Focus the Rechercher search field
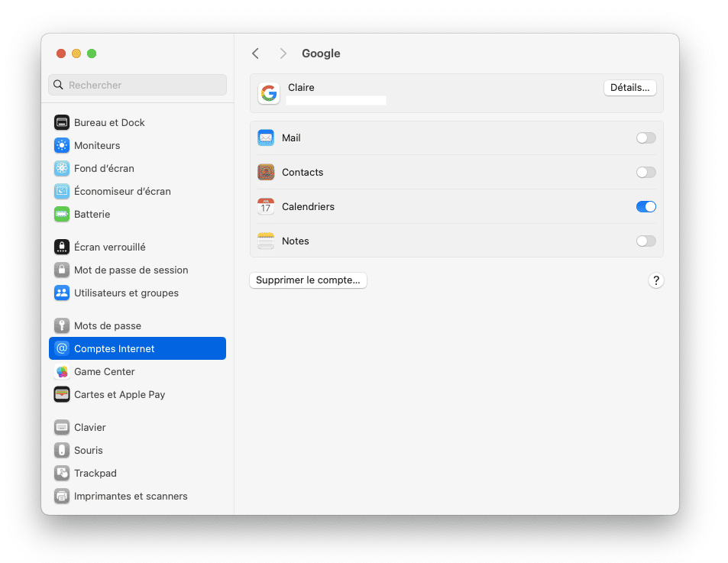Image resolution: width=728 pixels, height=563 pixels. pos(138,85)
